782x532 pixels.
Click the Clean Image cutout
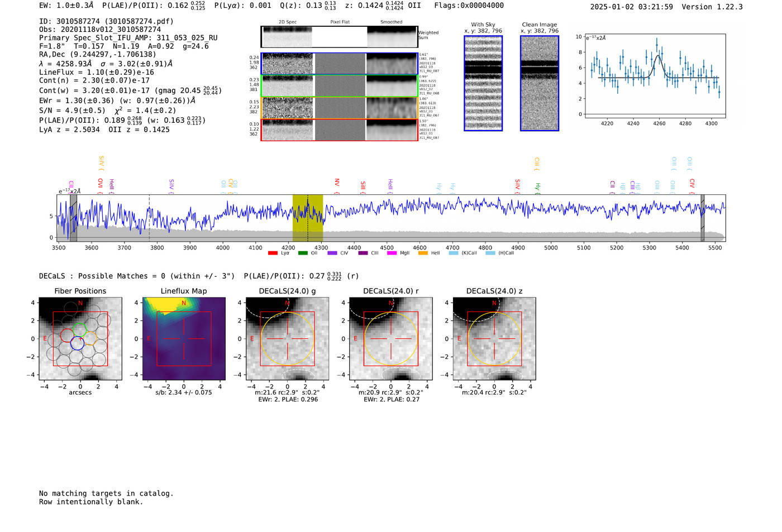(540, 83)
